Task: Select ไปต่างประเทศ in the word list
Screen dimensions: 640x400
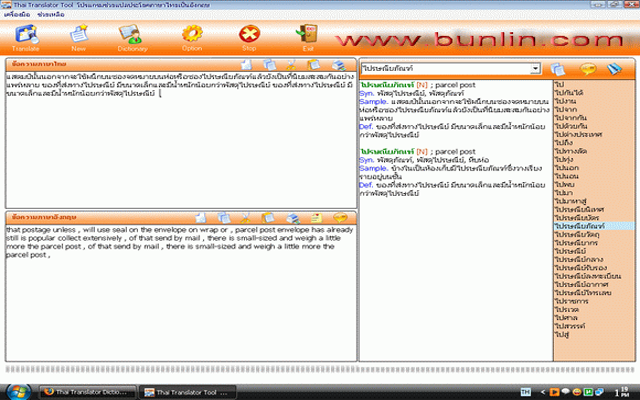Action: pyautogui.click(x=578, y=134)
